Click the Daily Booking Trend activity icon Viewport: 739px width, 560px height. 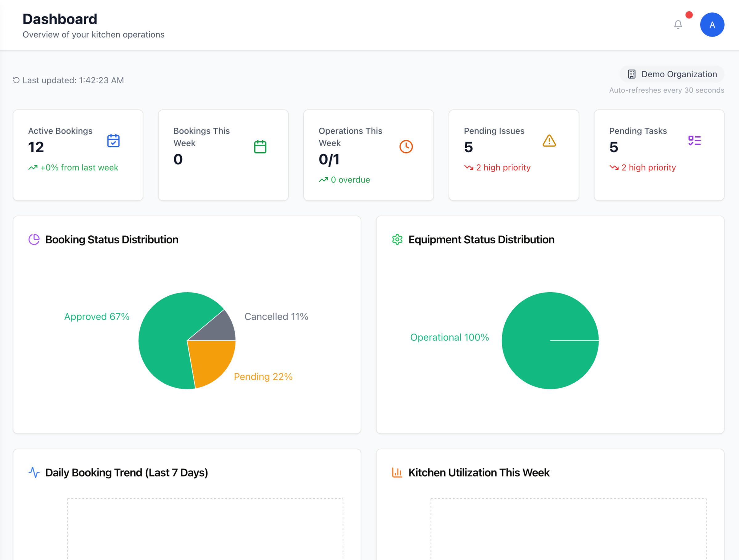(x=34, y=473)
